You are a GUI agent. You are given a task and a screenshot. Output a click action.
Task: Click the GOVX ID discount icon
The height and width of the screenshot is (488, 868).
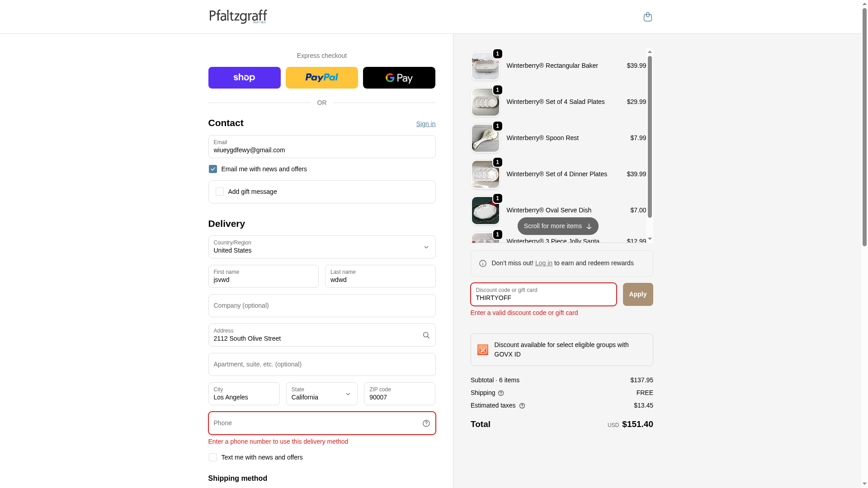[483, 350]
